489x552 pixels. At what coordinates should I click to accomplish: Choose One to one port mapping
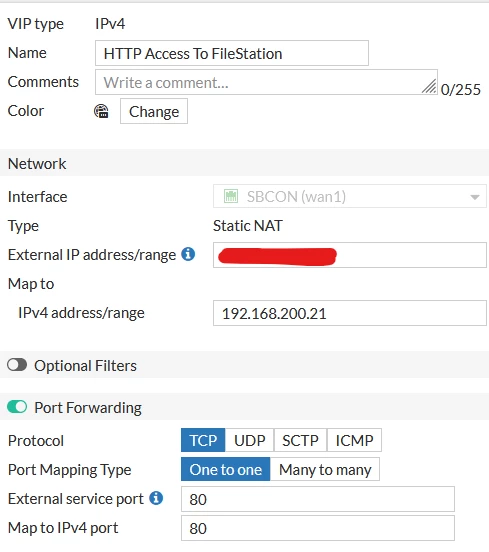[226, 469]
